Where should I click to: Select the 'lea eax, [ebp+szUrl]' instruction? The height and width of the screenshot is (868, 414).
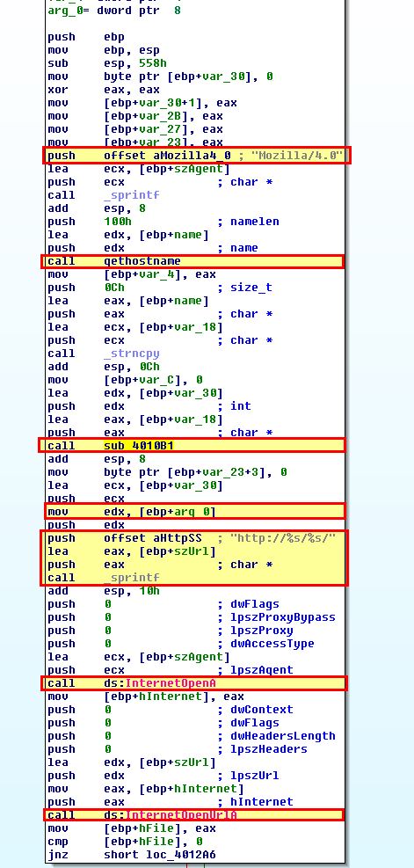(132, 551)
